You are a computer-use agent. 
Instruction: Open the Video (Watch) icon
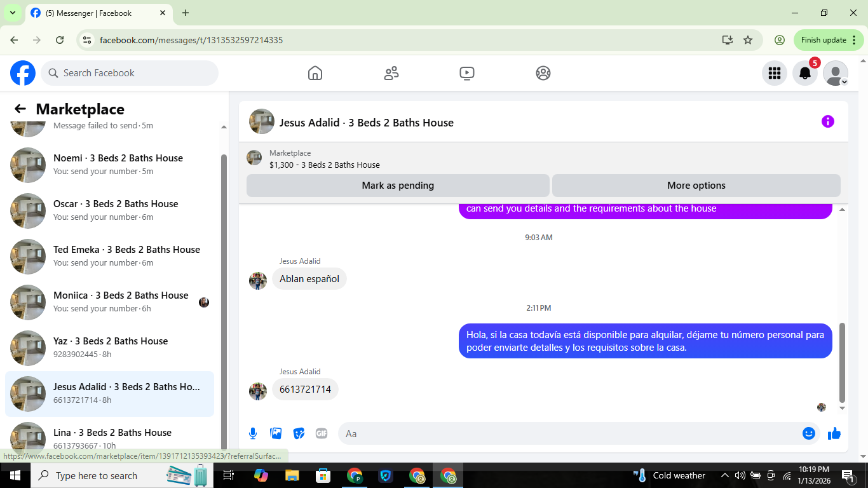point(467,73)
